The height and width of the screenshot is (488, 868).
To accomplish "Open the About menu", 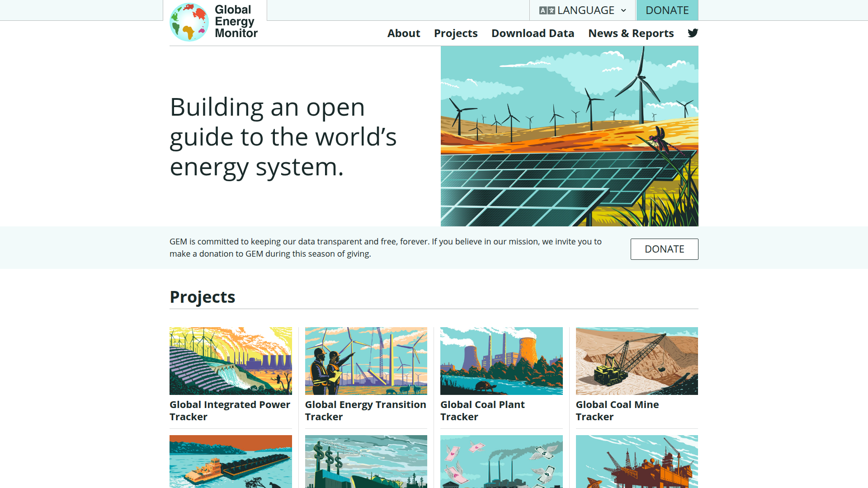I will pyautogui.click(x=404, y=33).
